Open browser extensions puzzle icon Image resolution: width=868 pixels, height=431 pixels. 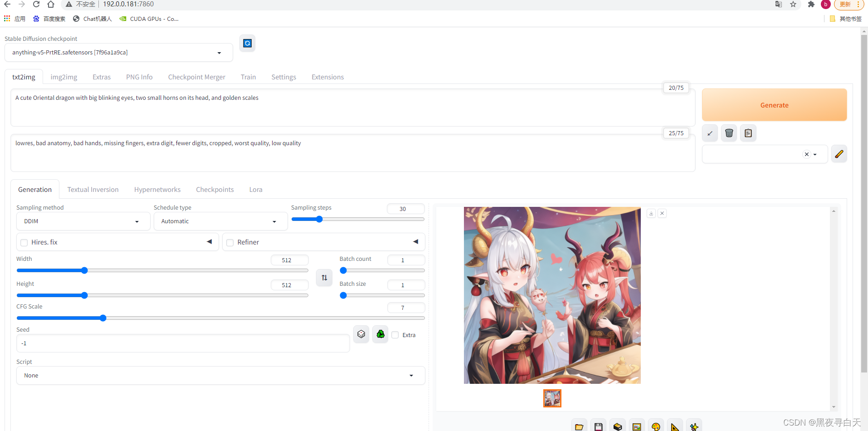(811, 4)
